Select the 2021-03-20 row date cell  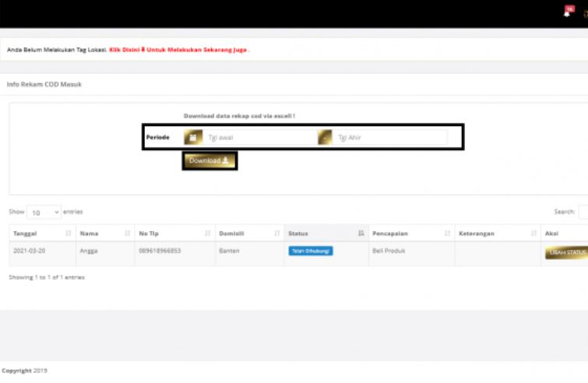point(31,251)
